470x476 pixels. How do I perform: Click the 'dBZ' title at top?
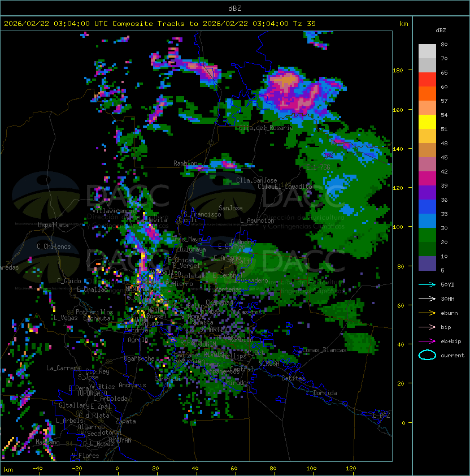235,8
